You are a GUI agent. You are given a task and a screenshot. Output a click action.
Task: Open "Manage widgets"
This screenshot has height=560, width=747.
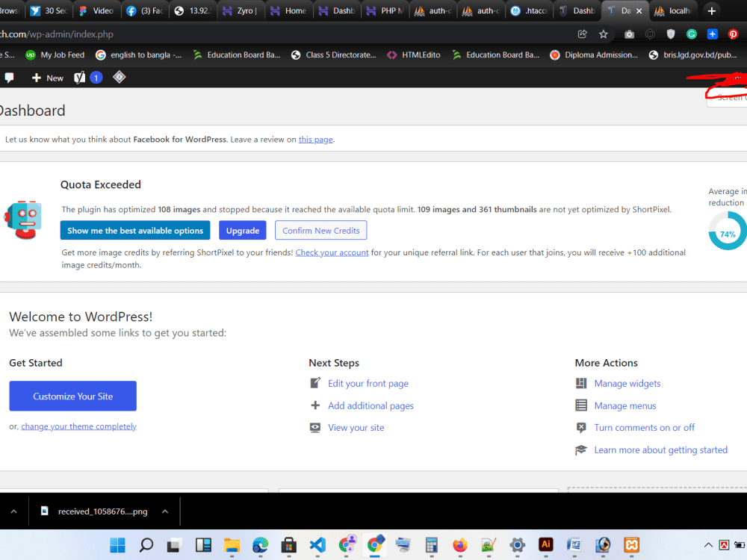pyautogui.click(x=627, y=383)
